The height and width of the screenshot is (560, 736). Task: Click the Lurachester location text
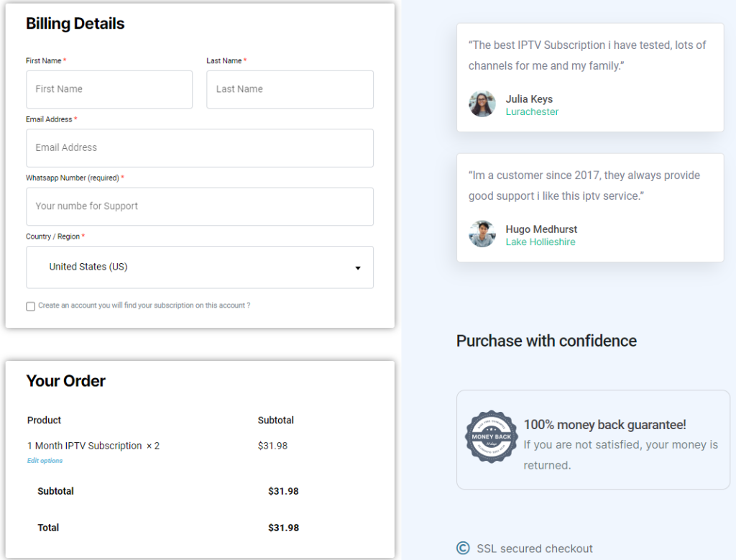[x=532, y=112]
